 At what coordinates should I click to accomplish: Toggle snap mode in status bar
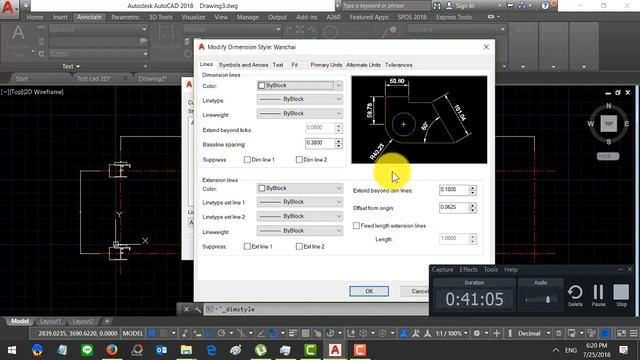tap(164, 333)
